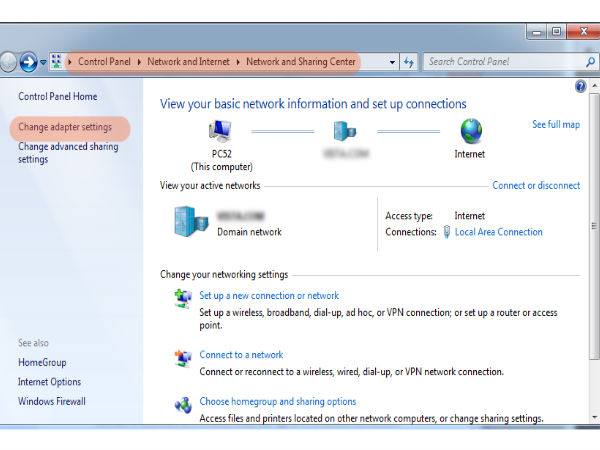600x450 pixels.
Task: Click the domain network building icon
Action: 193,222
